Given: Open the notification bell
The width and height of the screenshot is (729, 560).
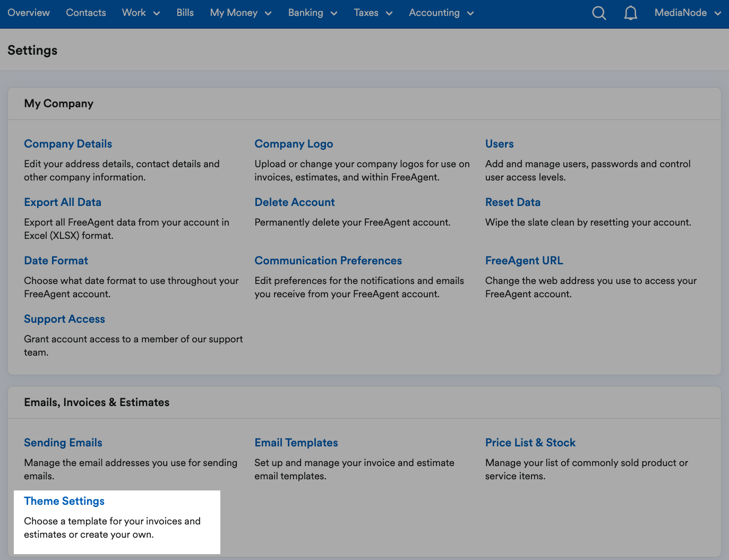Looking at the screenshot, I should point(631,13).
